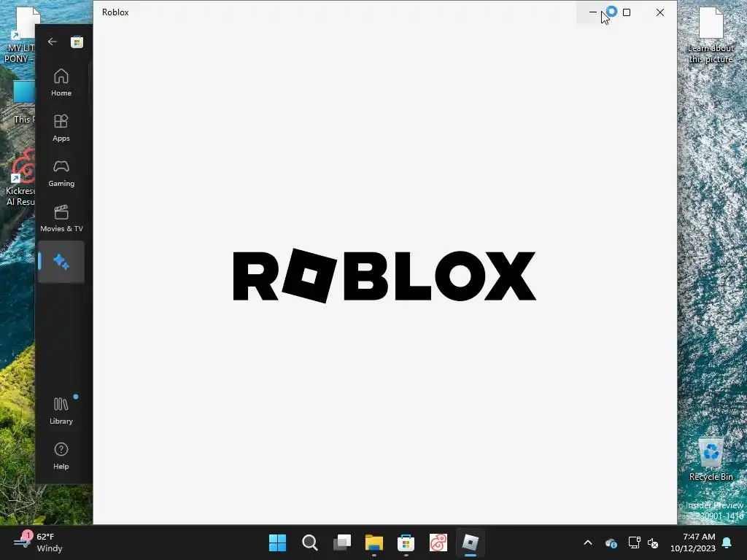Screen dimensions: 747x560
Task: Open Kickresume app from taskbar
Action: tap(438, 542)
